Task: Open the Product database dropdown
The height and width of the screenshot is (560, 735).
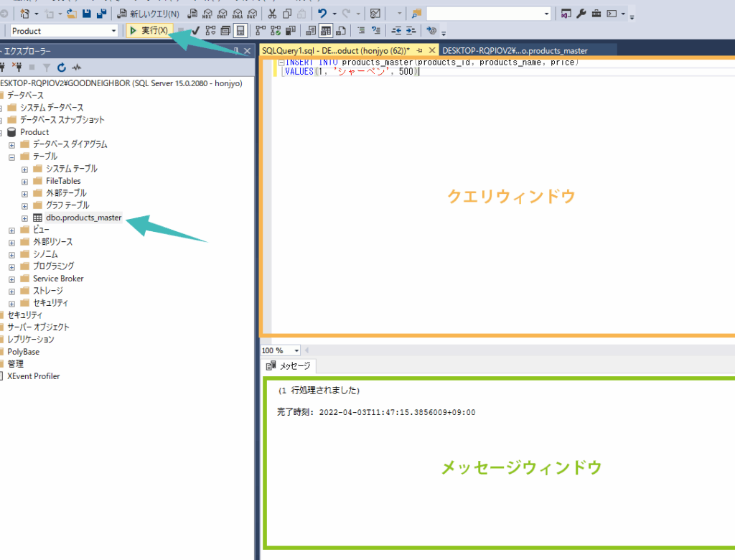Action: (x=113, y=31)
